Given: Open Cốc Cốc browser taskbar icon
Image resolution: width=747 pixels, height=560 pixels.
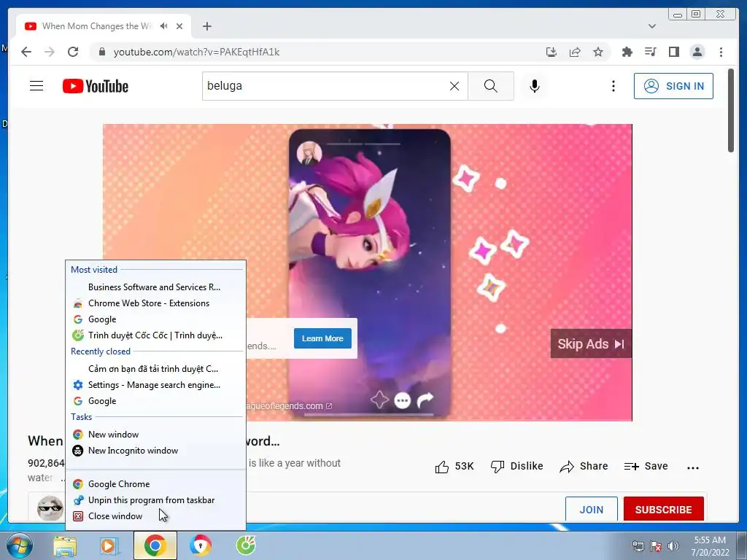Looking at the screenshot, I should (247, 545).
